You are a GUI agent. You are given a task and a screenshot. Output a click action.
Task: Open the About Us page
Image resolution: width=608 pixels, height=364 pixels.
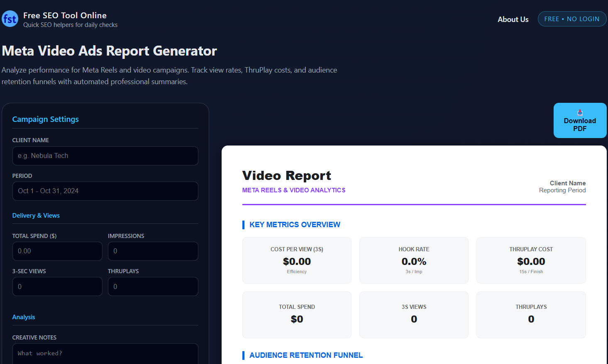[x=513, y=19]
